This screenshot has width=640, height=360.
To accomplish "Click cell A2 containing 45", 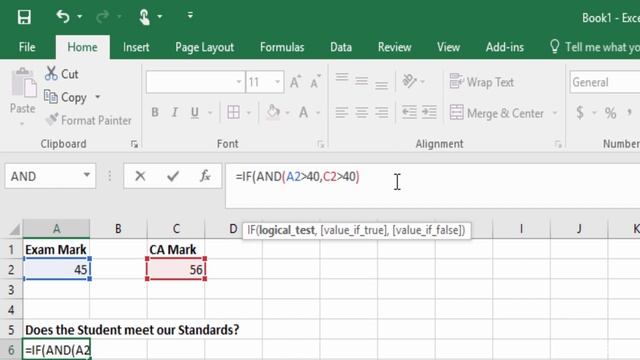I will coord(56,269).
